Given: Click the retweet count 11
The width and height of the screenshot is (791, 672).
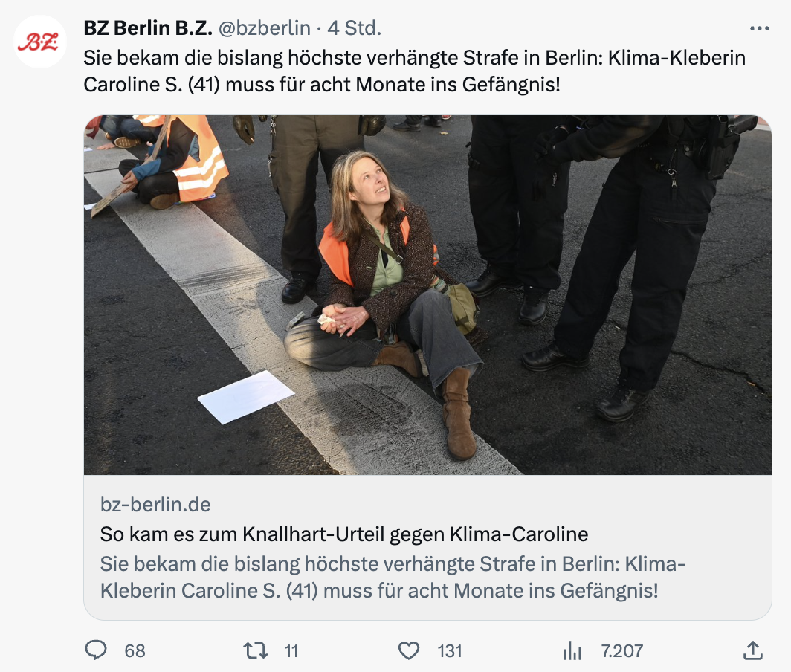Looking at the screenshot, I should point(291,651).
